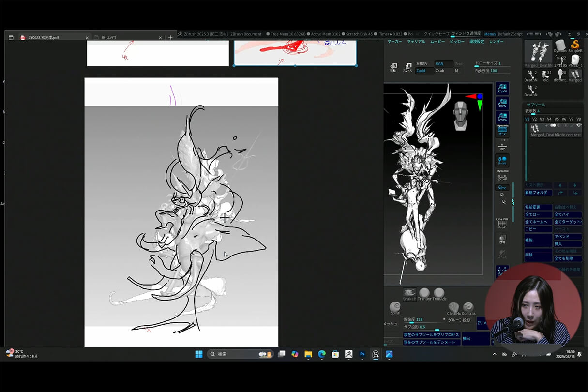
Task: Click the AC50% half-size zoom icon
Action: click(x=502, y=118)
